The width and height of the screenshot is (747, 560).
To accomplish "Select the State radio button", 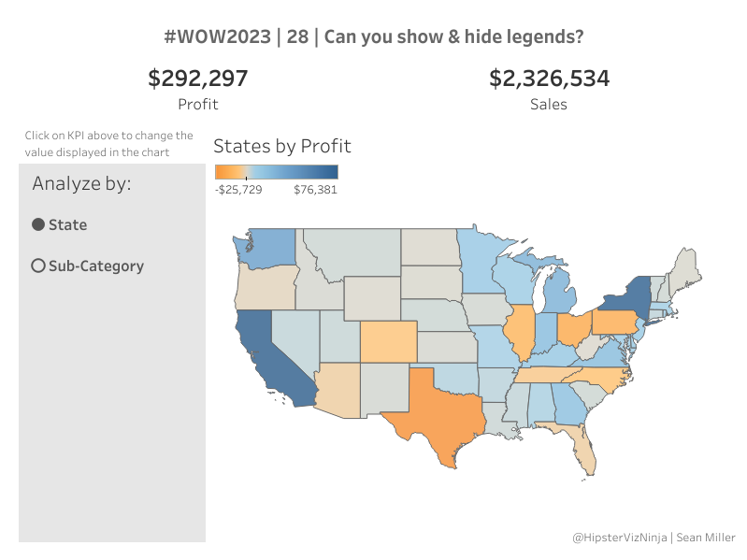I will click(38, 224).
